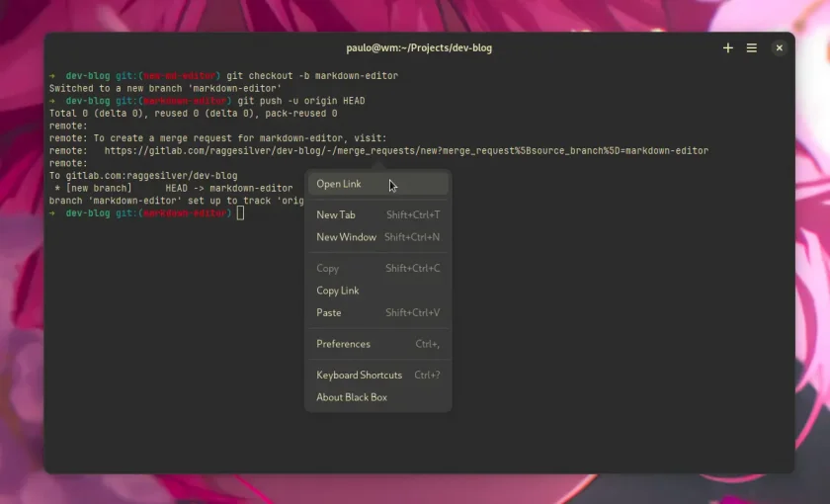Choose New Tab from the context menu
The height and width of the screenshot is (504, 830).
[377, 215]
